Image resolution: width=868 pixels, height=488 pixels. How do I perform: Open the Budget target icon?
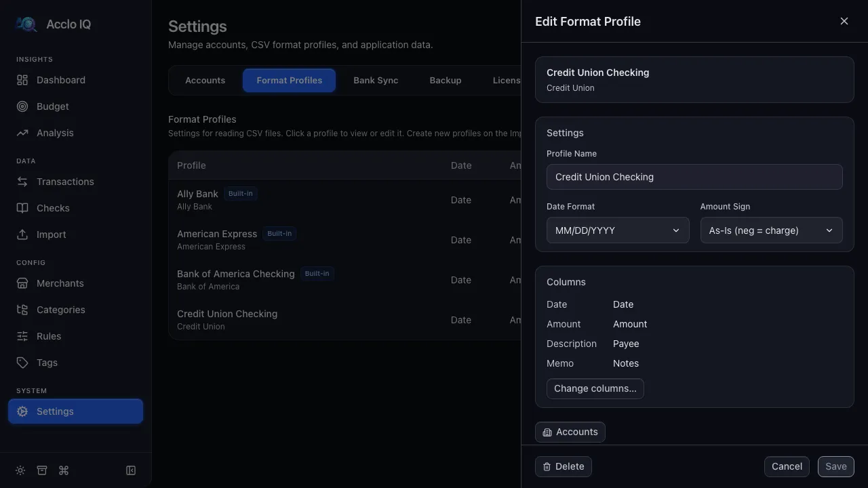pos(22,106)
